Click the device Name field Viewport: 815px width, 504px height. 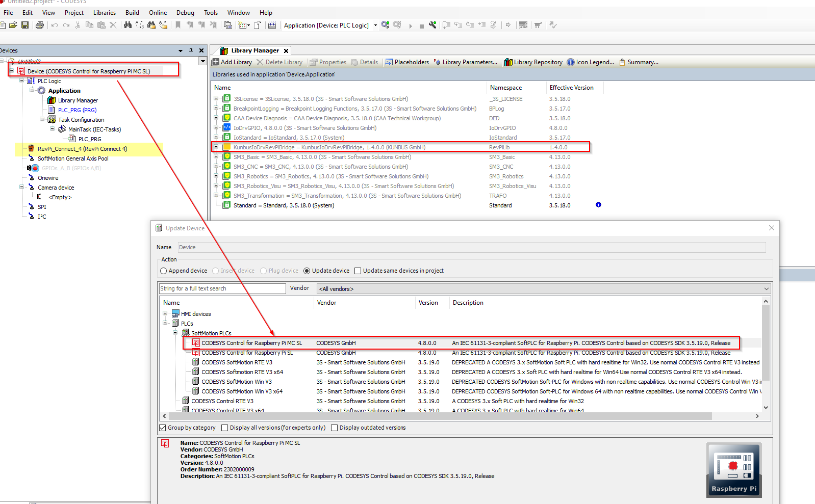click(x=471, y=247)
